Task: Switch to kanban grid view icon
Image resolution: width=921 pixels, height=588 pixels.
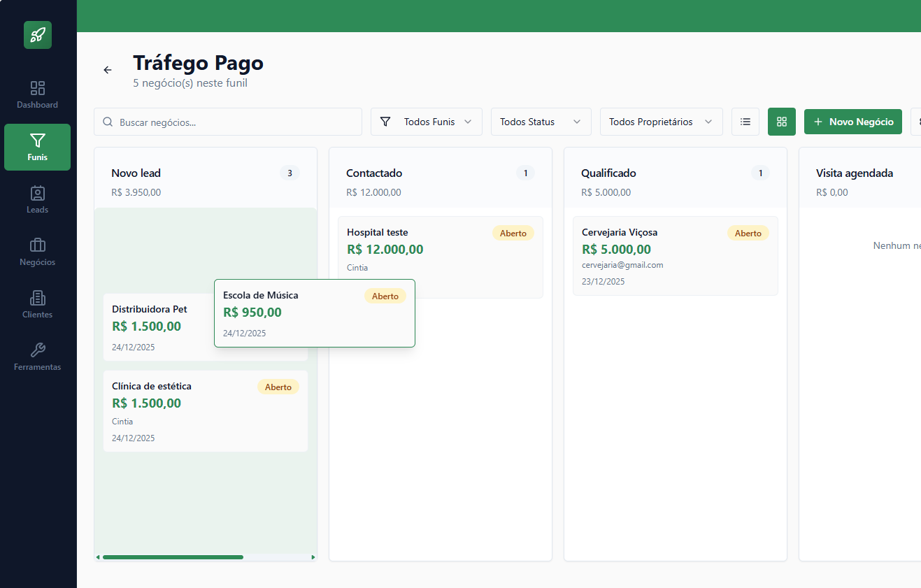Action: coord(782,122)
